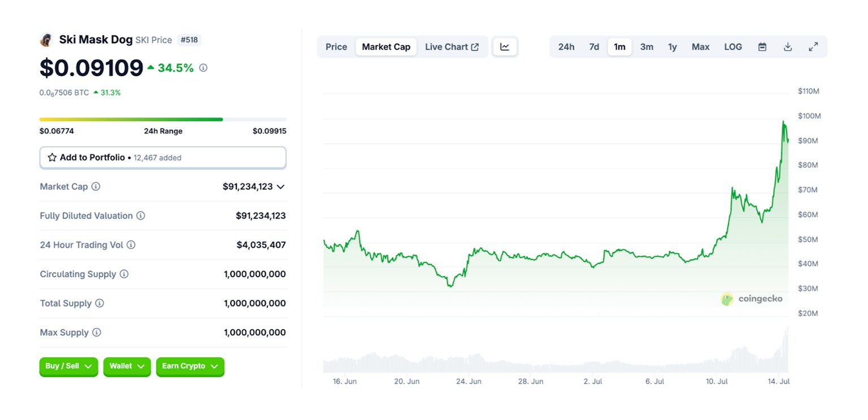The width and height of the screenshot is (868, 420).
Task: Download chart data icon
Action: pyautogui.click(x=788, y=47)
